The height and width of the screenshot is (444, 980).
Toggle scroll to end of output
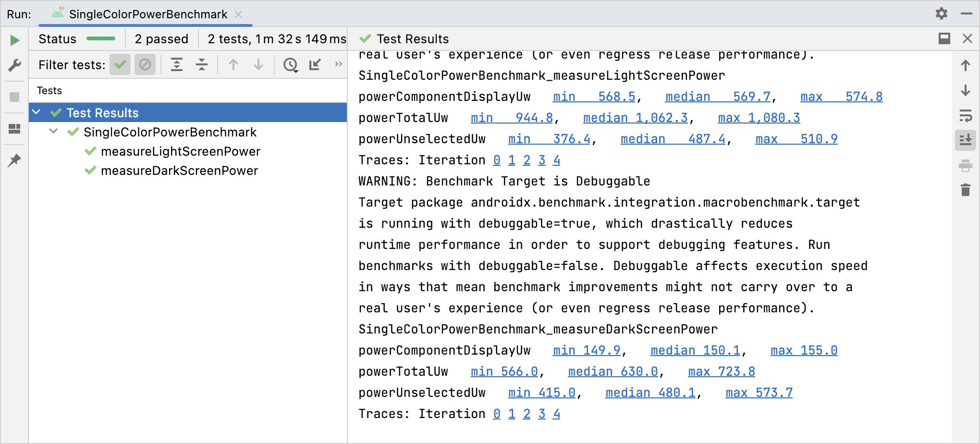coord(966,140)
